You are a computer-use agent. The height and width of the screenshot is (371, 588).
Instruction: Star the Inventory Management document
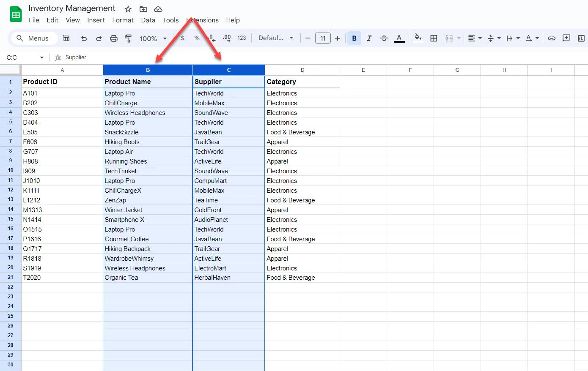coord(128,9)
